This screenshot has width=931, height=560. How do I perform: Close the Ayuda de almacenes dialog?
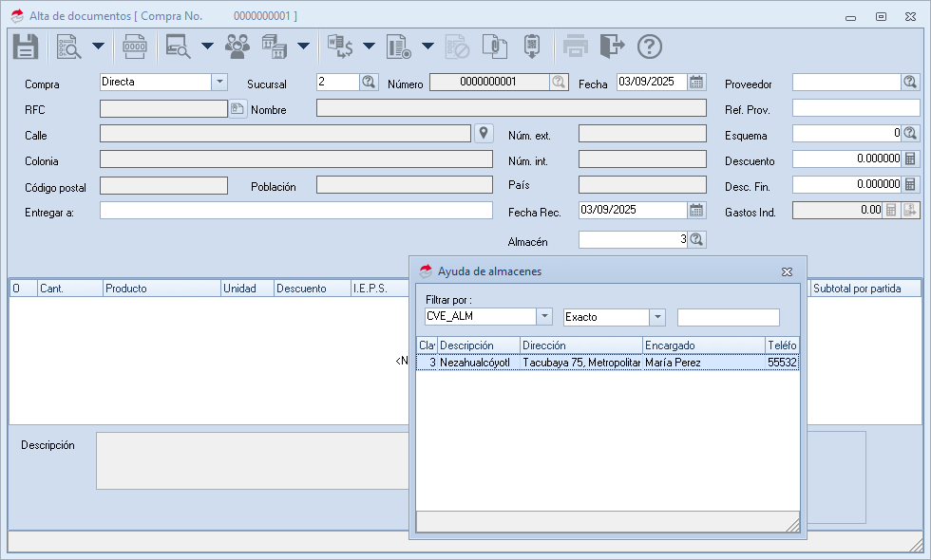(787, 271)
